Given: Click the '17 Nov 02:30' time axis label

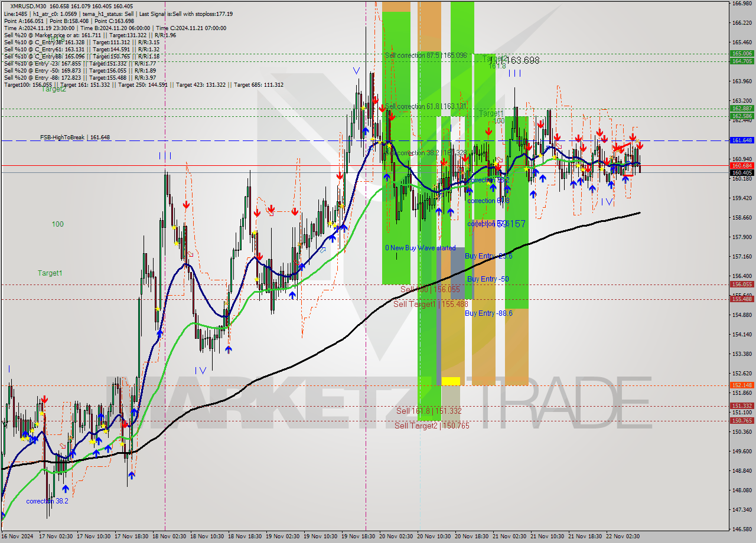Looking at the screenshot, I should 57,537.
